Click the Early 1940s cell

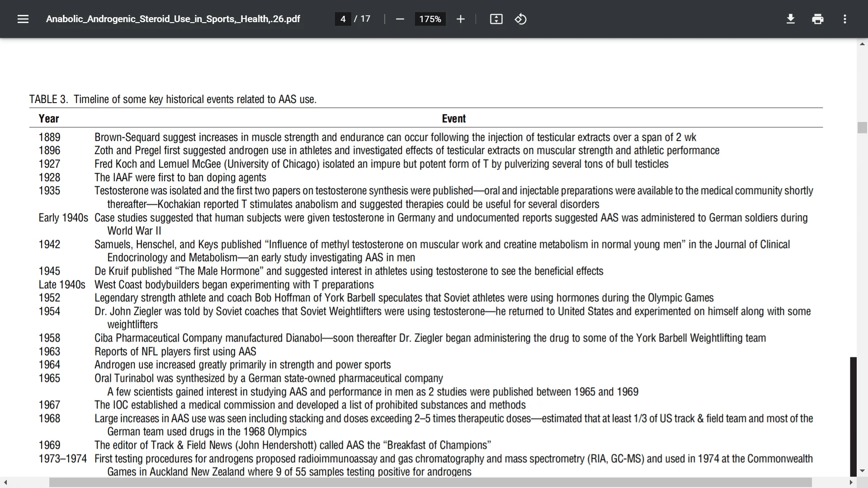tap(63, 218)
